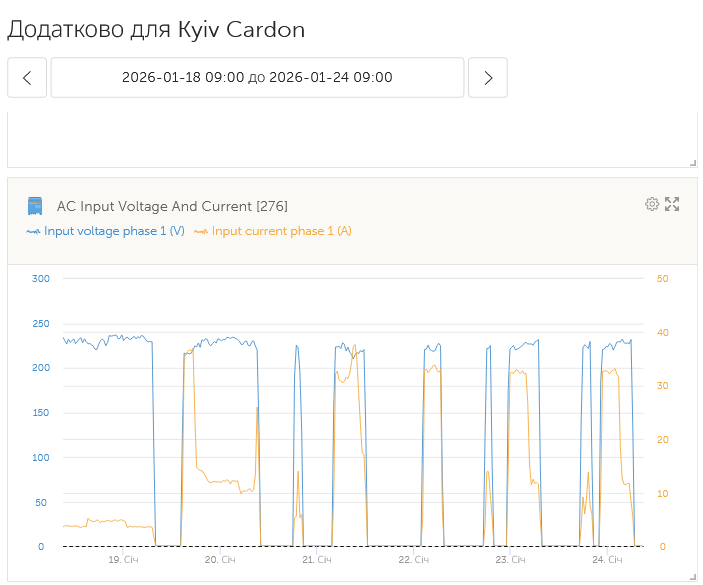Open the date range picker field
Viewport: 703px width, 585px height.
tap(257, 78)
